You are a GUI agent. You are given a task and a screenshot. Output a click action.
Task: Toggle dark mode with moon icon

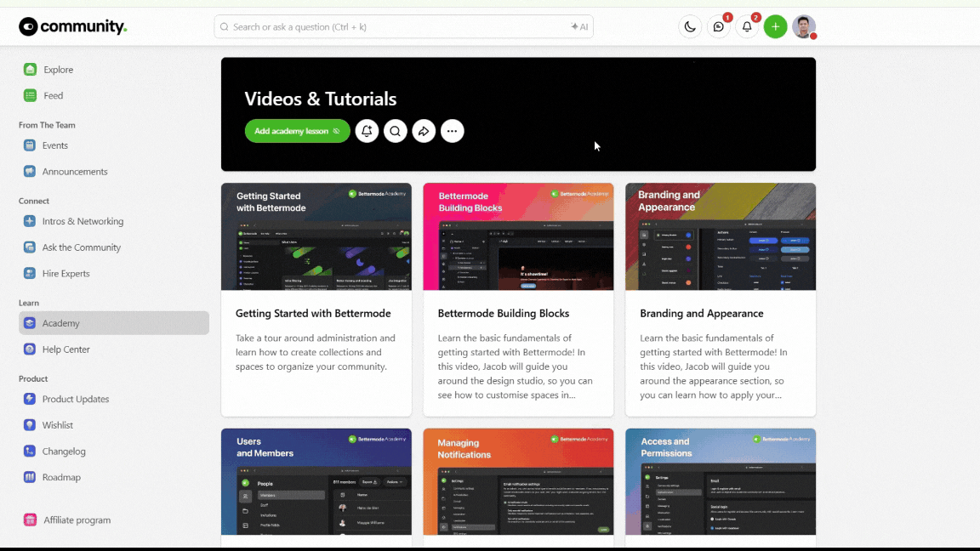[690, 27]
